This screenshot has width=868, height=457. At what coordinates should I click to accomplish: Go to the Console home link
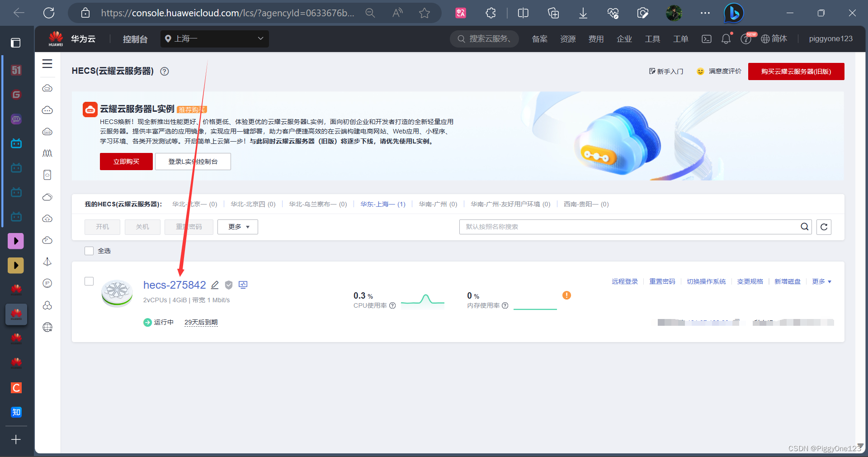(135, 39)
